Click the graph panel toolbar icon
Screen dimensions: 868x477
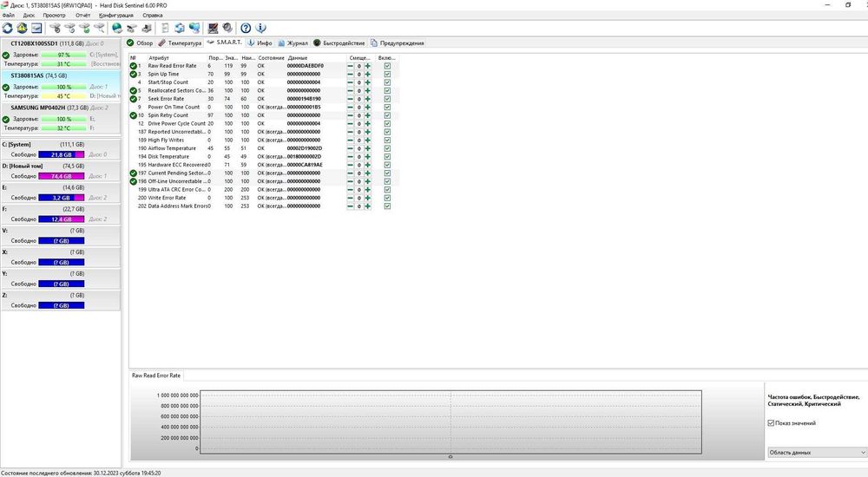tap(36, 28)
